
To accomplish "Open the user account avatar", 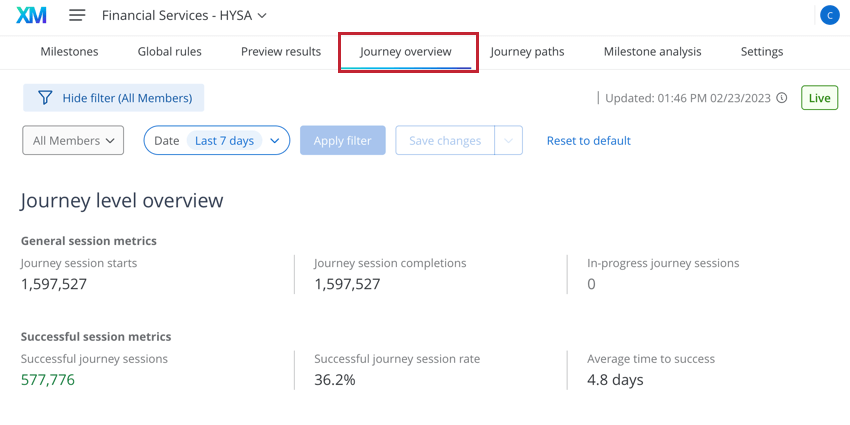I will click(829, 15).
